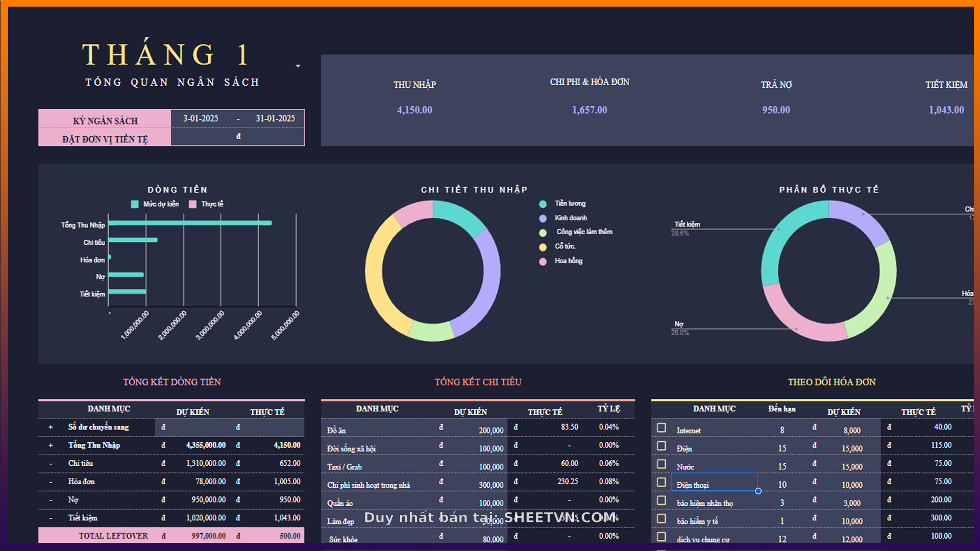Expand the Số dư chuyển sang row
Image resolution: width=980 pixels, height=551 pixels.
[51, 427]
